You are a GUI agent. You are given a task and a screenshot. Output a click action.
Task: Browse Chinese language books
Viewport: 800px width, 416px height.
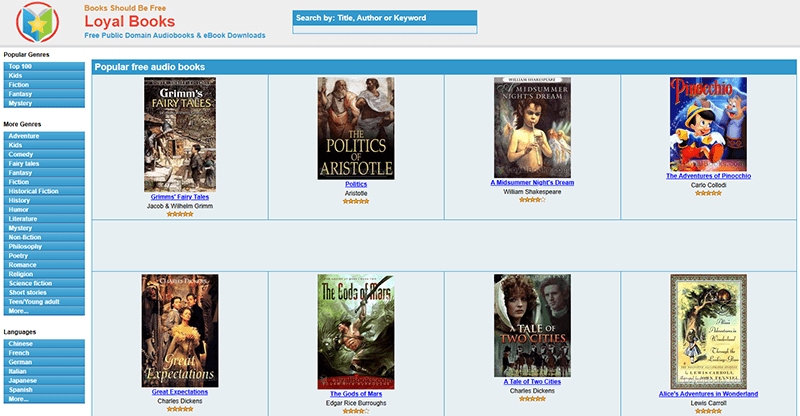coord(44,344)
